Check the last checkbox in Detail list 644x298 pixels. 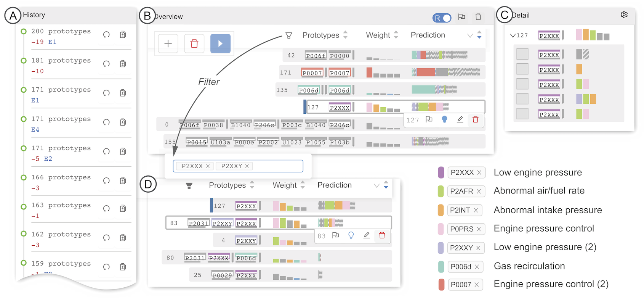click(522, 113)
